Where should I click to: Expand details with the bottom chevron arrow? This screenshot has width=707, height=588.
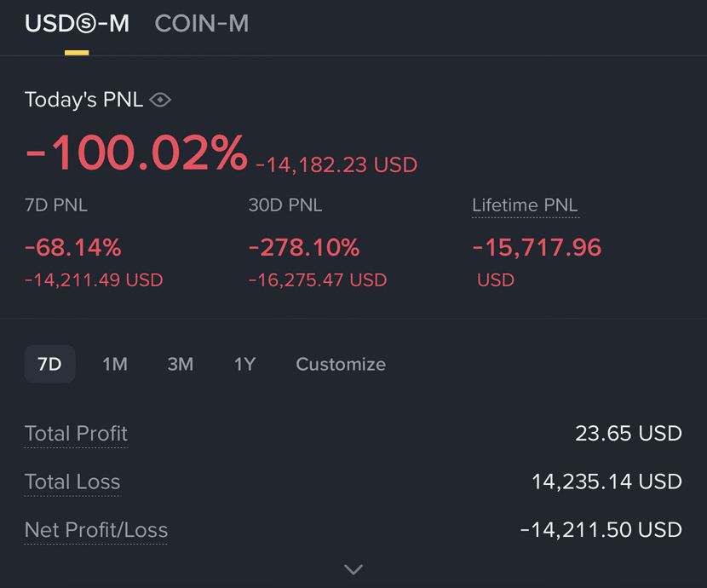353,568
